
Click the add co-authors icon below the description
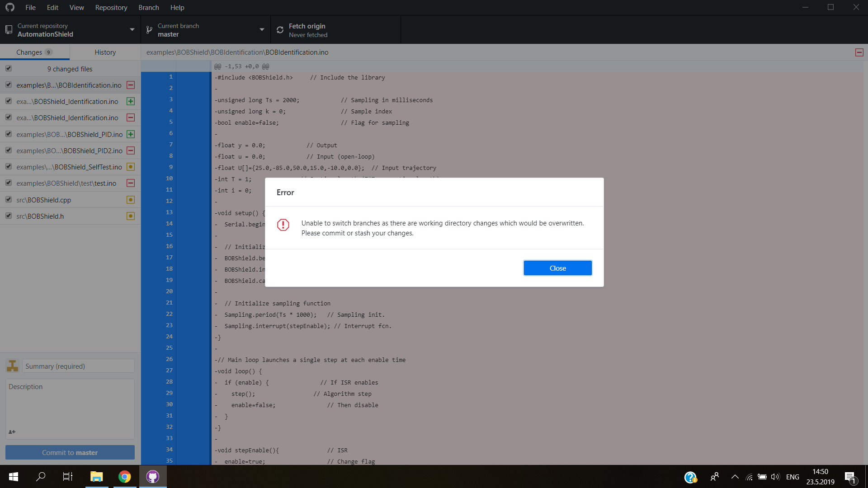[12, 432]
